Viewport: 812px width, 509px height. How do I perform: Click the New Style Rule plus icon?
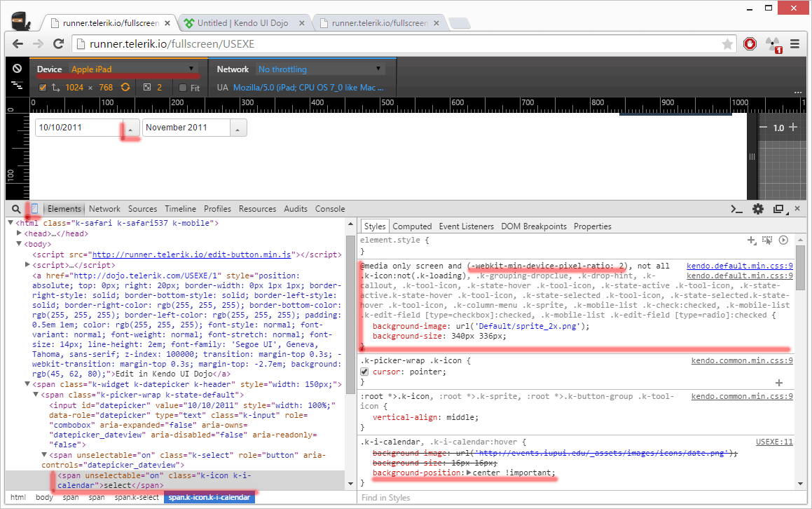click(x=751, y=240)
